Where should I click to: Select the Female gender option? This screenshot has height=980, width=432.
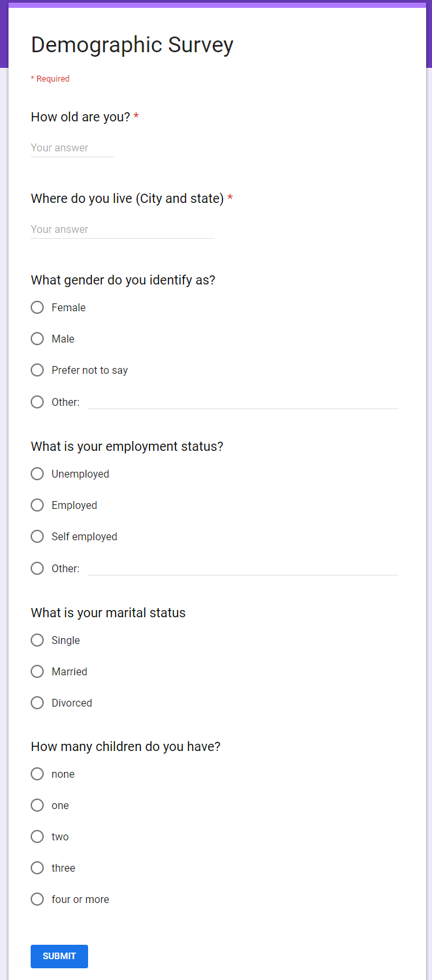tap(37, 307)
